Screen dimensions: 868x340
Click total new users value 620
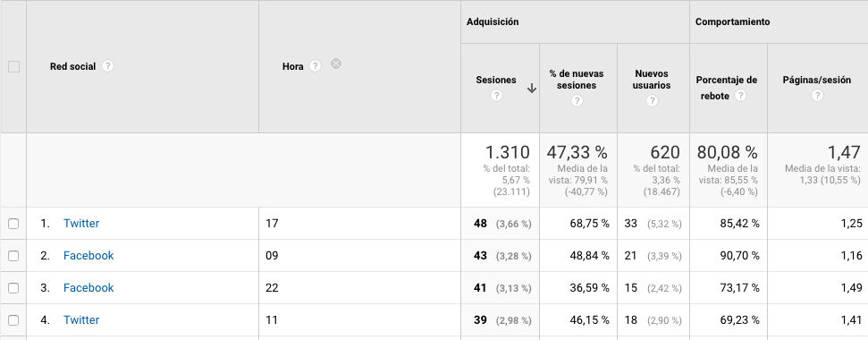coord(665,152)
